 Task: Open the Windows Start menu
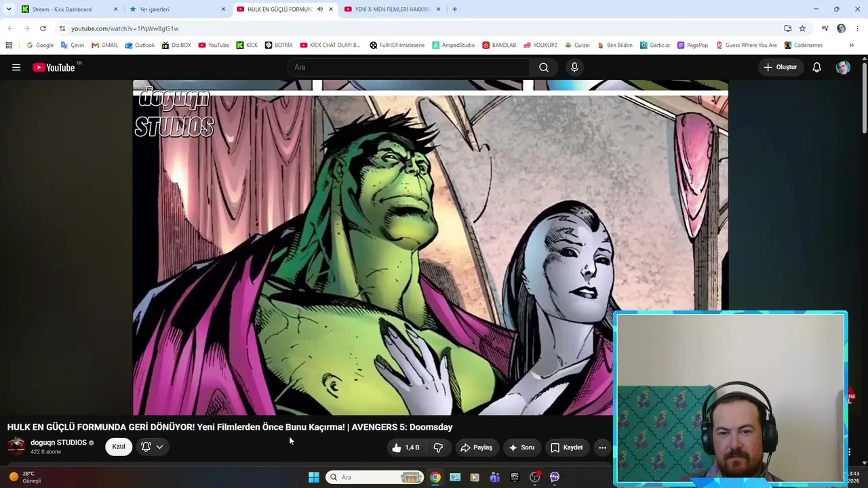click(314, 477)
